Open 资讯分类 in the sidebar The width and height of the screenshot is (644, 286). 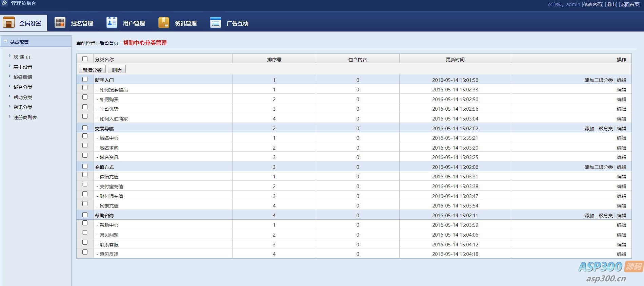(x=23, y=107)
